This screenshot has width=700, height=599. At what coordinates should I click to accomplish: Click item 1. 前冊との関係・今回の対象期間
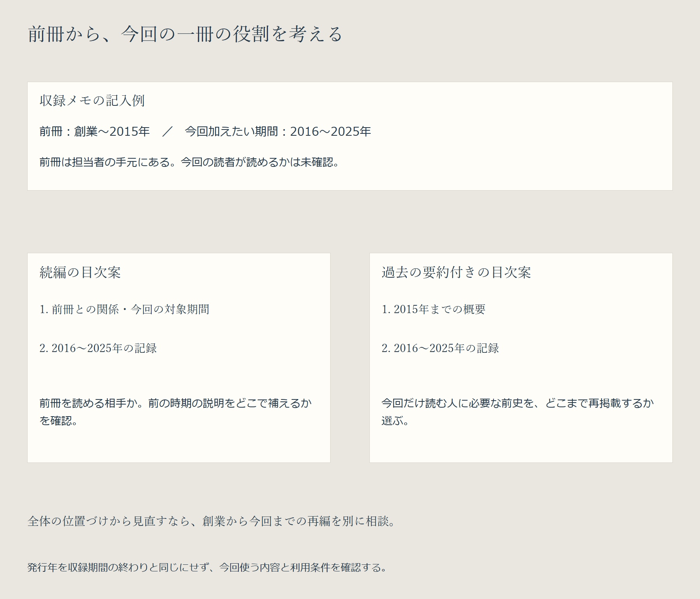click(124, 309)
